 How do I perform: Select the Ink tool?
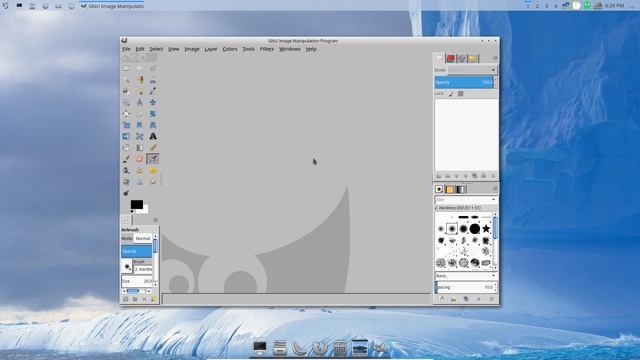click(x=127, y=171)
